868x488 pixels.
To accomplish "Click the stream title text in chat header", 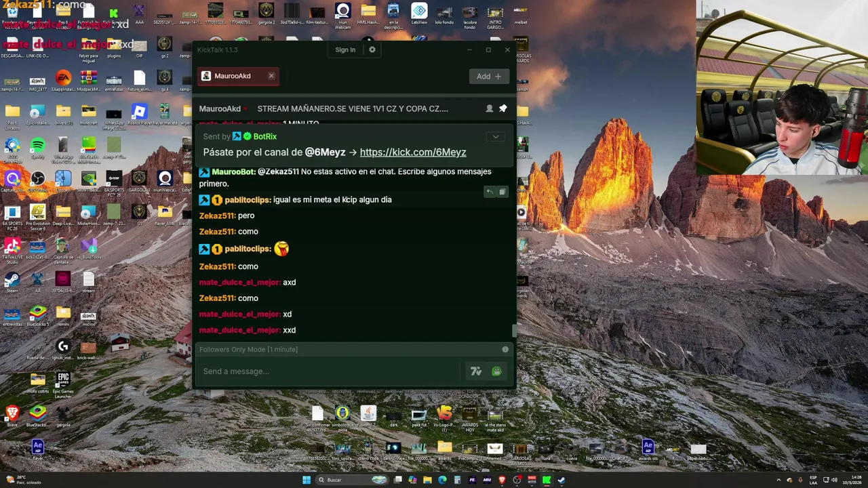I will (x=353, y=108).
